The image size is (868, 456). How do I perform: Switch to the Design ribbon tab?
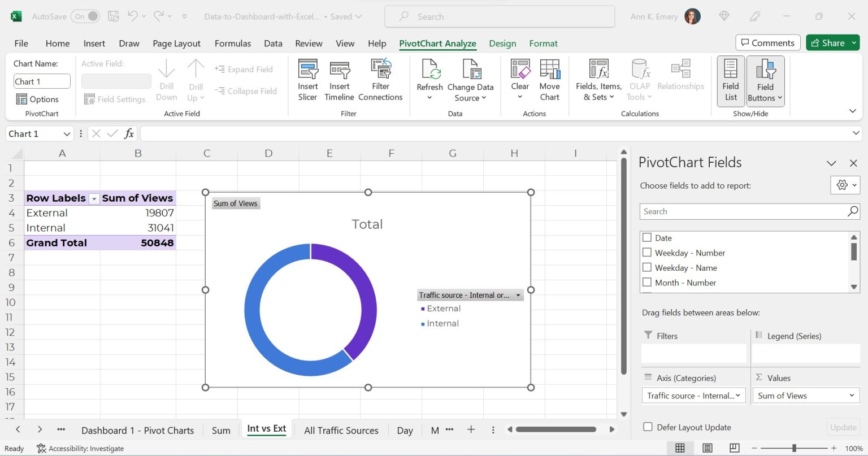(502, 43)
